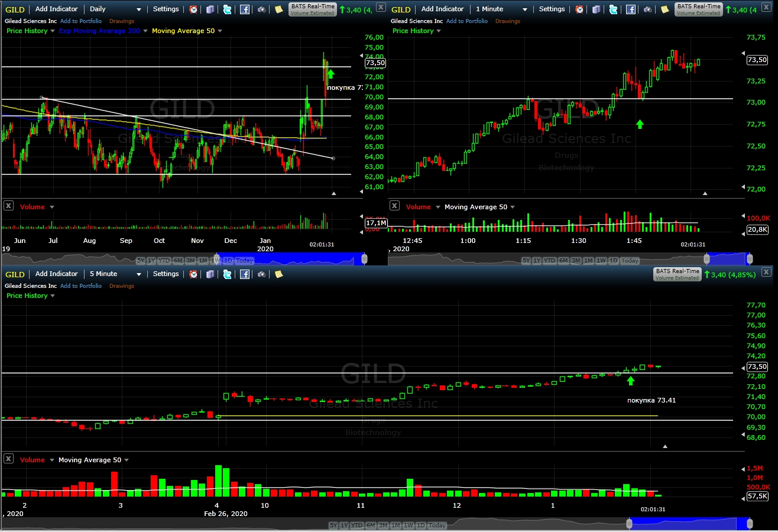Share 5 Minute chart via Twitter icon
Screen dimensions: 778x532
[228, 274]
